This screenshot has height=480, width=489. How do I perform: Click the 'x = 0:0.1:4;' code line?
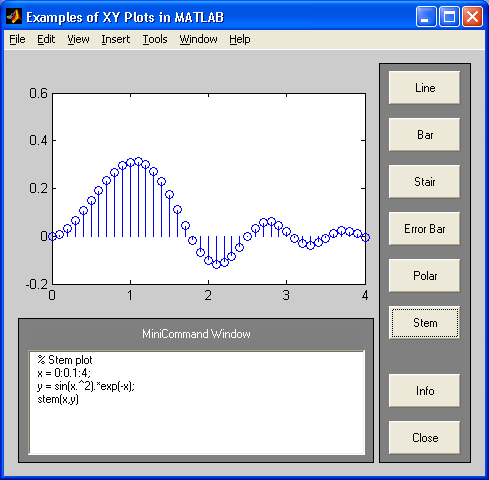[x=64, y=373]
